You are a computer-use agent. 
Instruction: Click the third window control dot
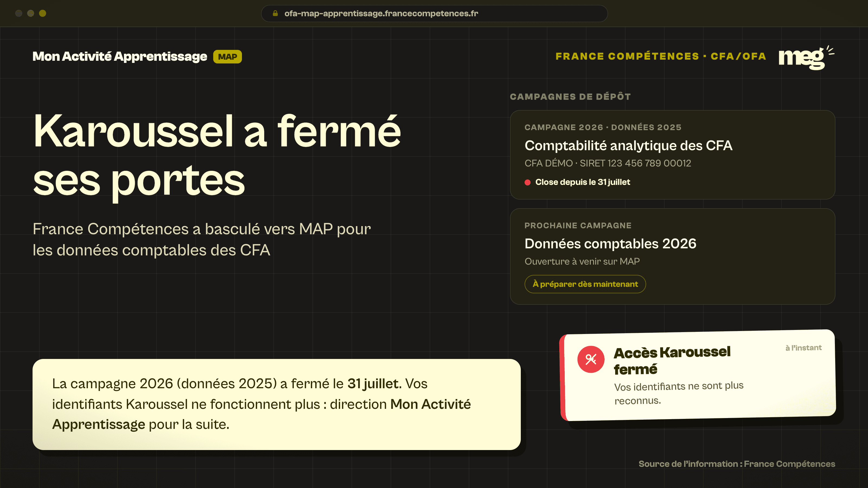(x=43, y=14)
